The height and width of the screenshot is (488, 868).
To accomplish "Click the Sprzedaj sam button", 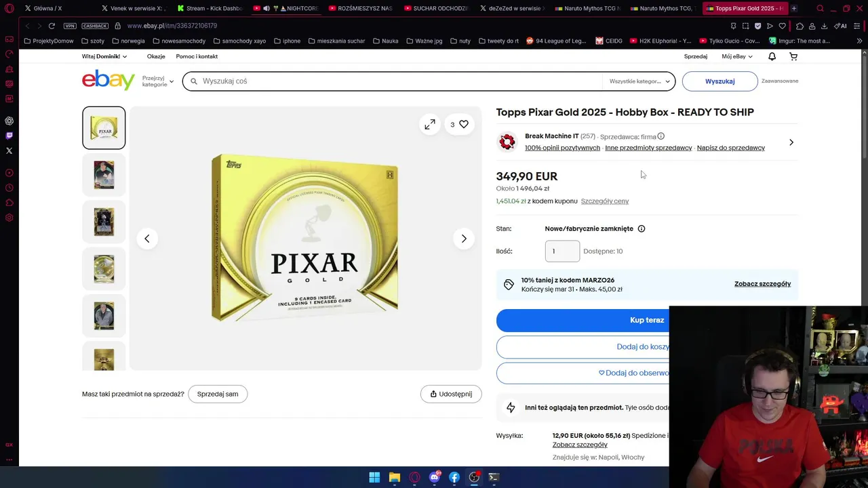I will (218, 394).
